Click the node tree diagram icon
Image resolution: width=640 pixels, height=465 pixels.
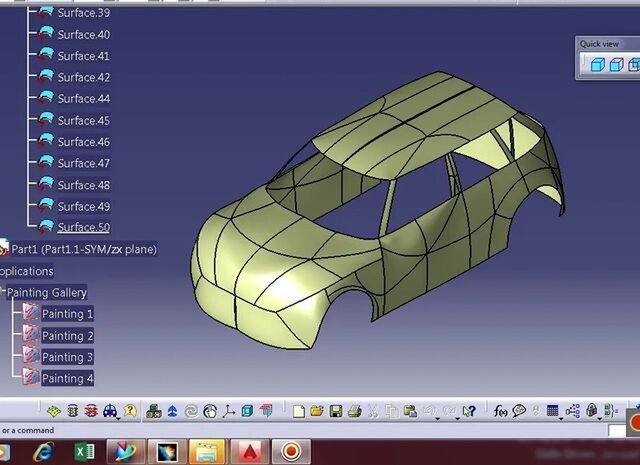tap(573, 411)
